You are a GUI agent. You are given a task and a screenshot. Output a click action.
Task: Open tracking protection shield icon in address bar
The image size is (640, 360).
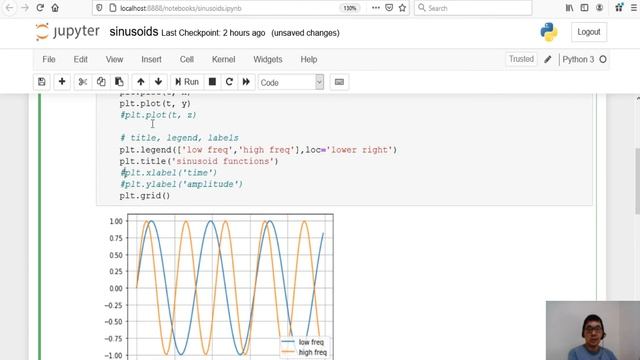[99, 8]
